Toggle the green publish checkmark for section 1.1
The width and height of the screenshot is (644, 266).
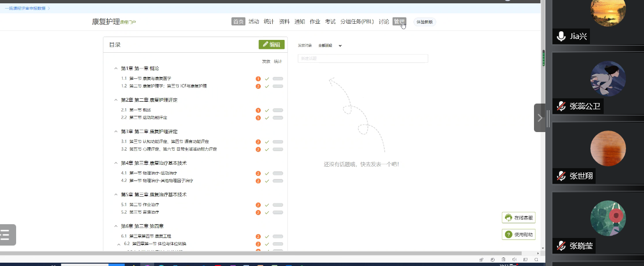click(267, 79)
